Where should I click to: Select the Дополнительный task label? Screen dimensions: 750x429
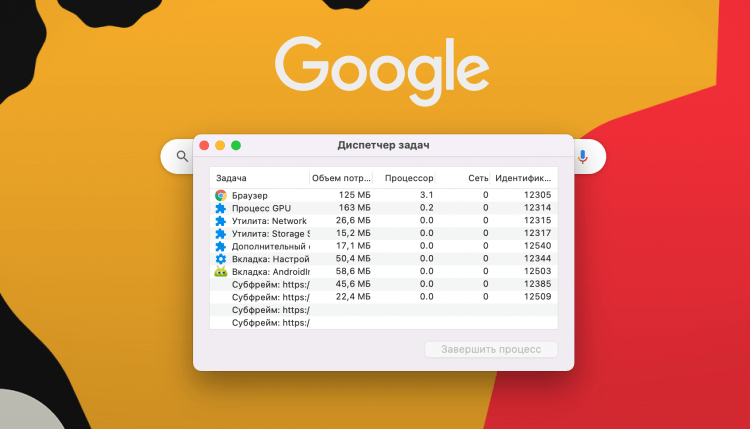271,246
